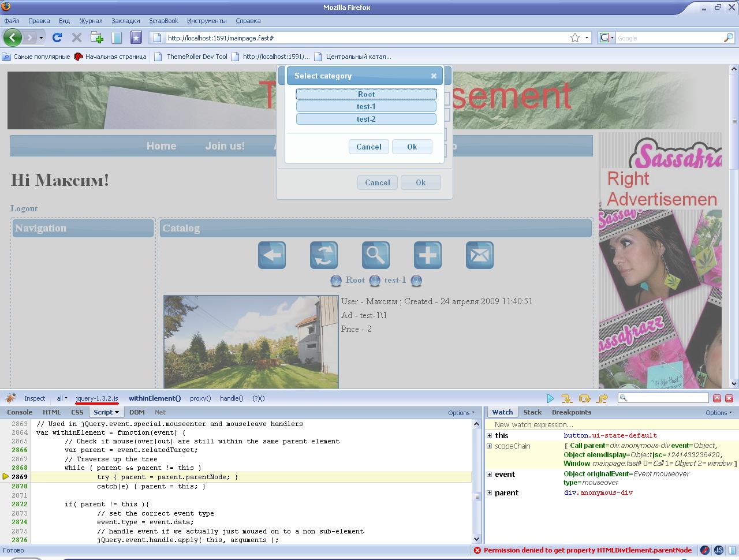
Task: Expand the 'this' watch variable
Action: coord(489,435)
